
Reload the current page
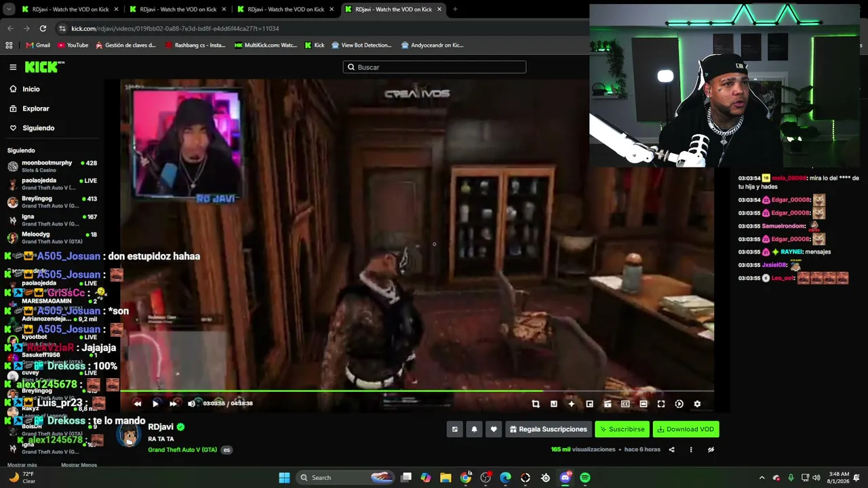[x=43, y=28]
